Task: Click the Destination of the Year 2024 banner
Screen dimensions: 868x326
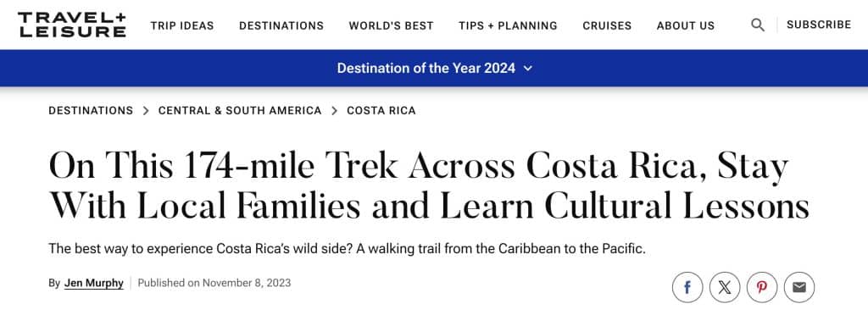Action: tap(434, 68)
